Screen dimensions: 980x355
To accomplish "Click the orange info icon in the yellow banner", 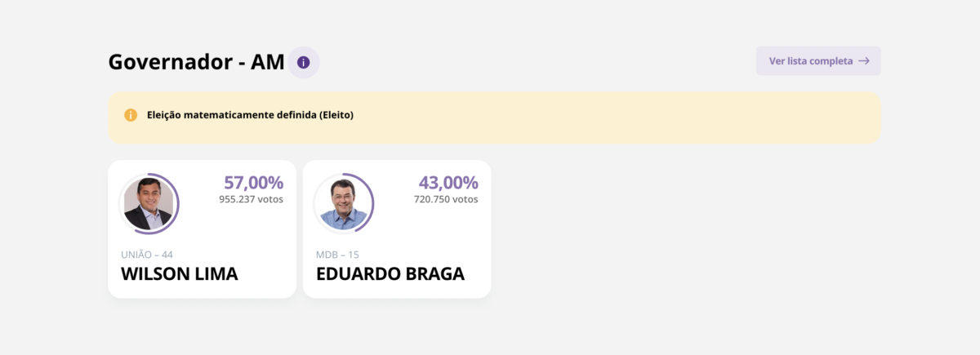I will click(x=131, y=115).
